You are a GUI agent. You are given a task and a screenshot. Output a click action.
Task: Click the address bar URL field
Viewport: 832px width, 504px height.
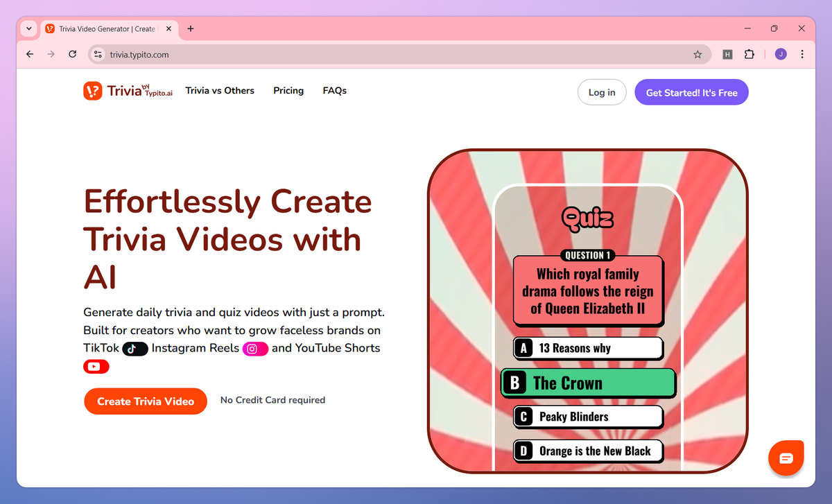[x=398, y=54]
